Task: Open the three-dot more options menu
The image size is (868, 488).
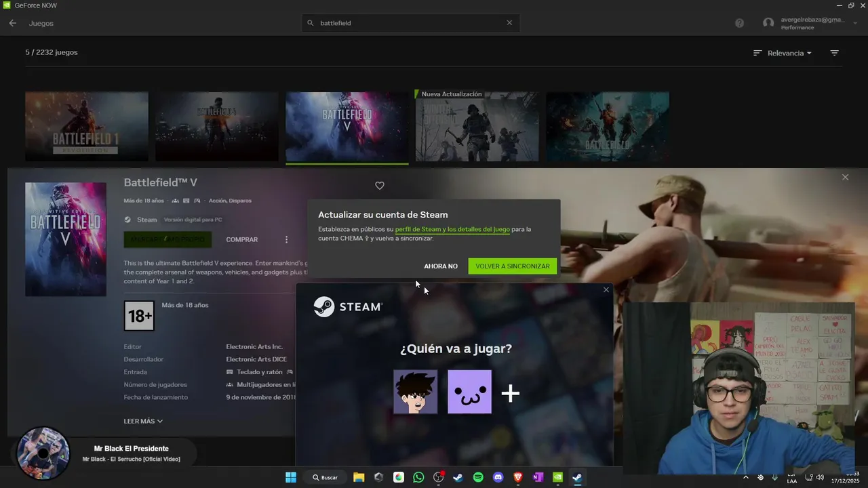Action: coord(286,239)
